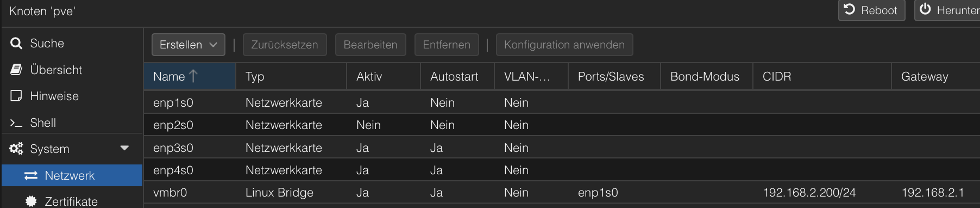Click the arrows icon beside Netzwerk
980x208 pixels.
point(31,175)
